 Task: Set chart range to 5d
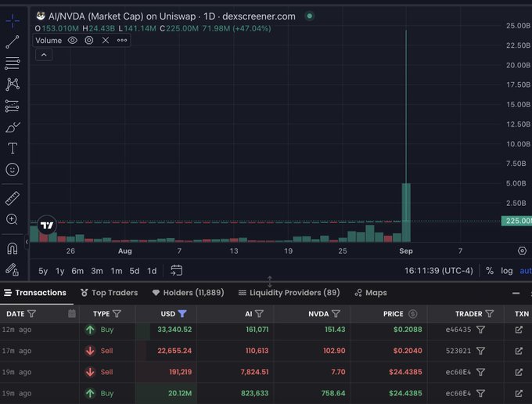click(135, 271)
